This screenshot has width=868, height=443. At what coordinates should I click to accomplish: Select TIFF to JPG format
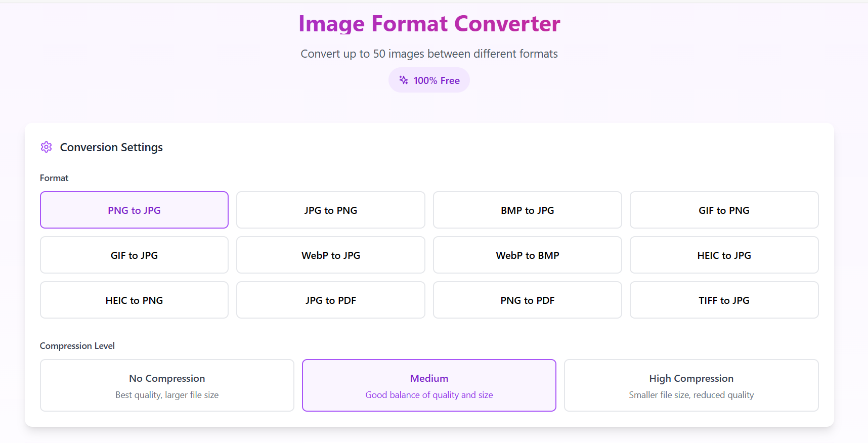click(724, 300)
